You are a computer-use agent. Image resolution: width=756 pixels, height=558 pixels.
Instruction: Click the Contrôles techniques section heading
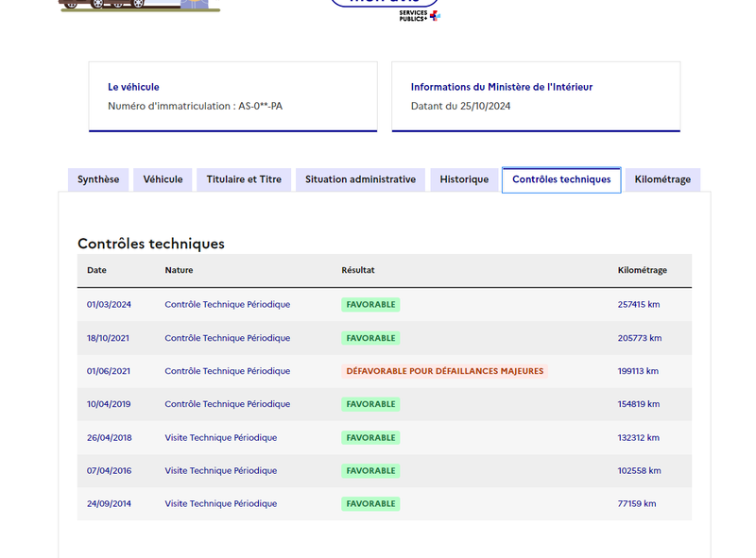[151, 244]
